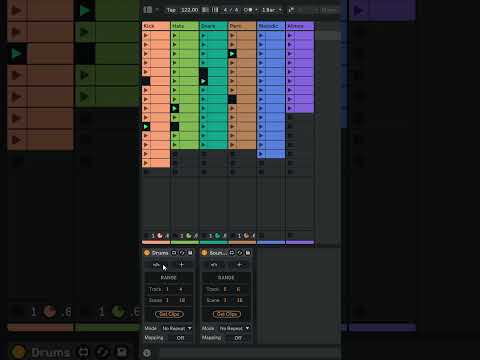
Task: Click the hot-swap icon on Soun... device
Action: click(240, 253)
